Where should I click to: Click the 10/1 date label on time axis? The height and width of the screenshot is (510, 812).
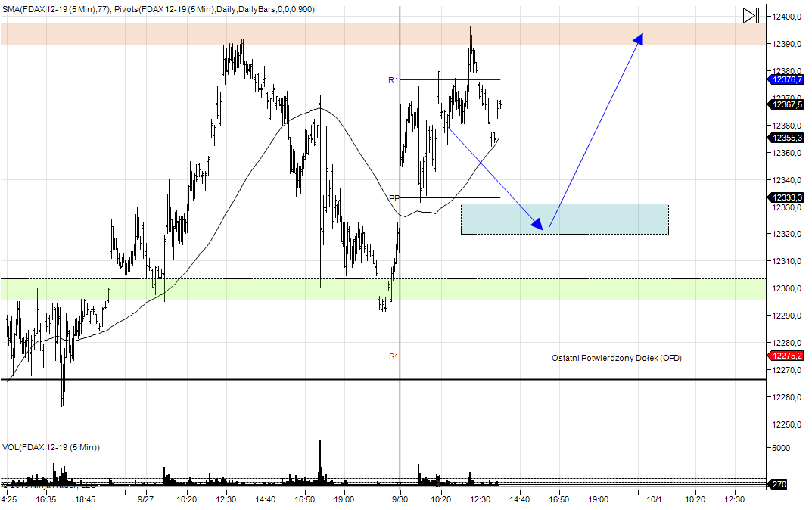coord(654,499)
